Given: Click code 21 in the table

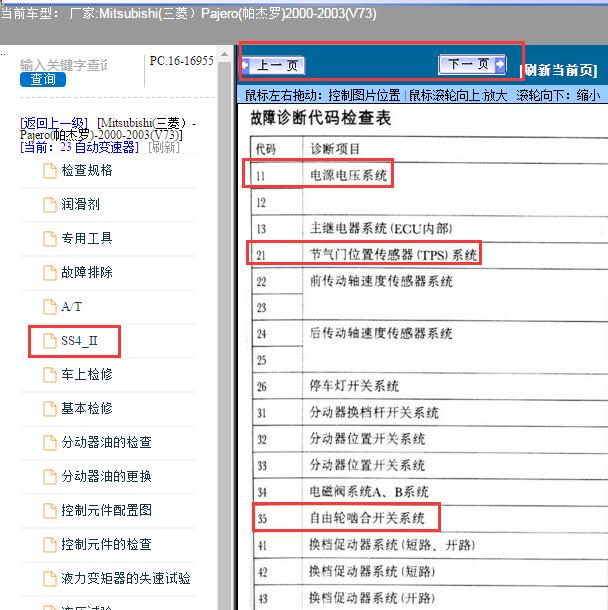Looking at the screenshot, I should (261, 256).
